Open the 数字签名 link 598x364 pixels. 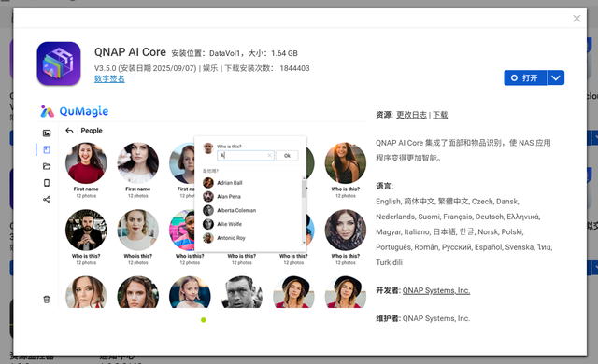pos(109,78)
